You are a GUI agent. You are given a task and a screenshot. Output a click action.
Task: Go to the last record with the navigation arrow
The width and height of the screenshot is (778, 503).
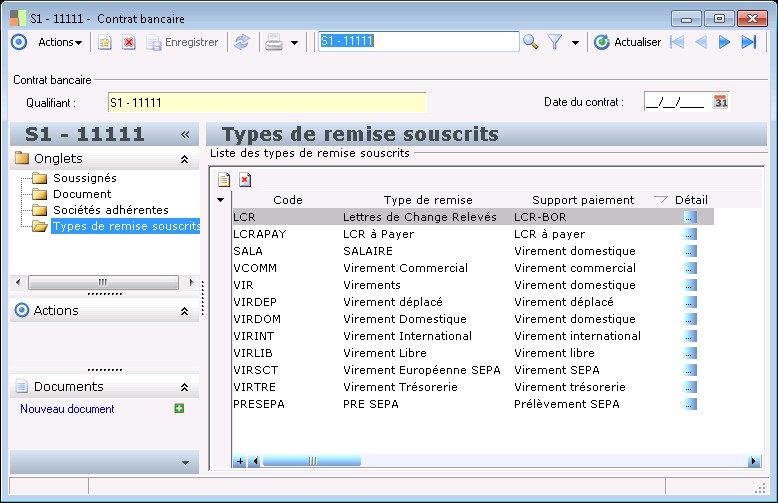click(748, 42)
